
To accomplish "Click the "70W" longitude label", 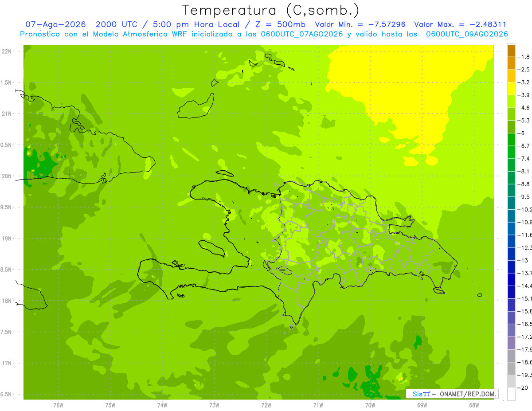I will pyautogui.click(x=370, y=405).
